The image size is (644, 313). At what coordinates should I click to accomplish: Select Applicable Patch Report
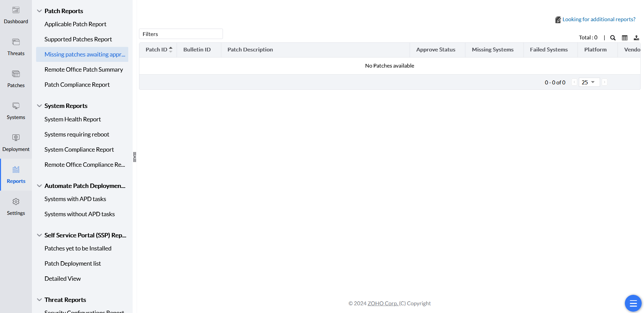tap(75, 24)
